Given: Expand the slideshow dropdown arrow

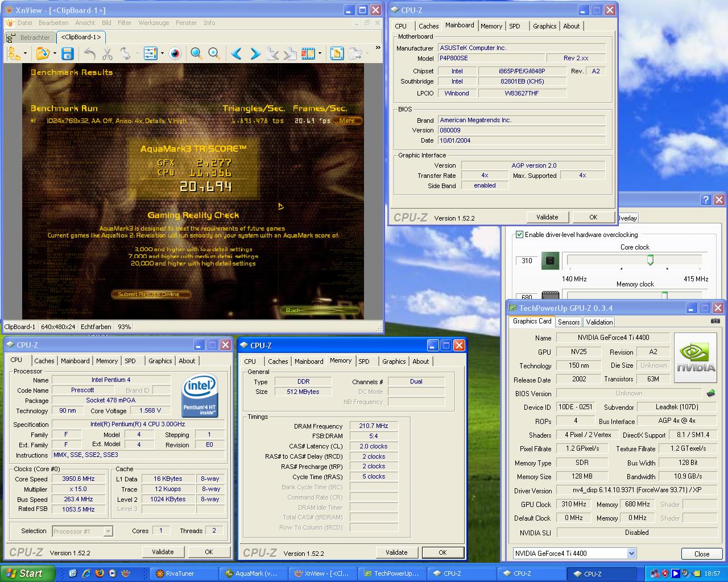Looking at the screenshot, I should click(x=320, y=54).
